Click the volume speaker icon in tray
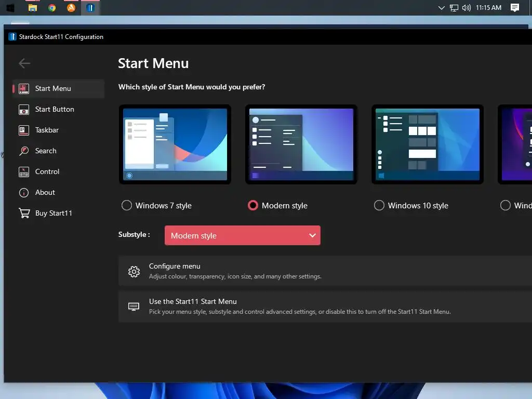This screenshot has width=532, height=399. point(466,8)
